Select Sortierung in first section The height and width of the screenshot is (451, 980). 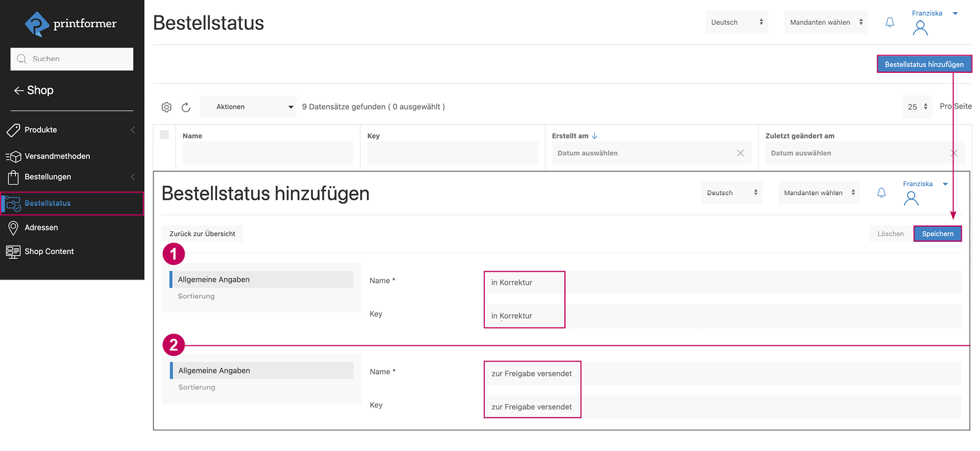[x=196, y=297]
